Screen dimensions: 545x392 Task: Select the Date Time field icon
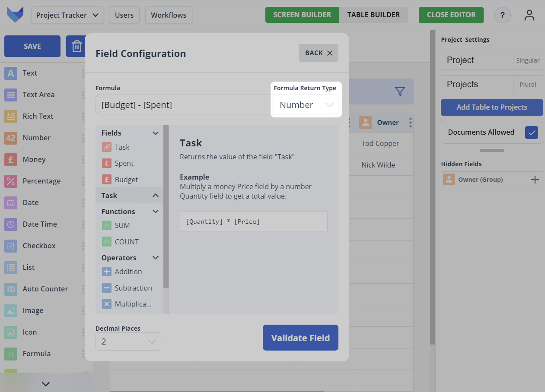click(x=11, y=224)
